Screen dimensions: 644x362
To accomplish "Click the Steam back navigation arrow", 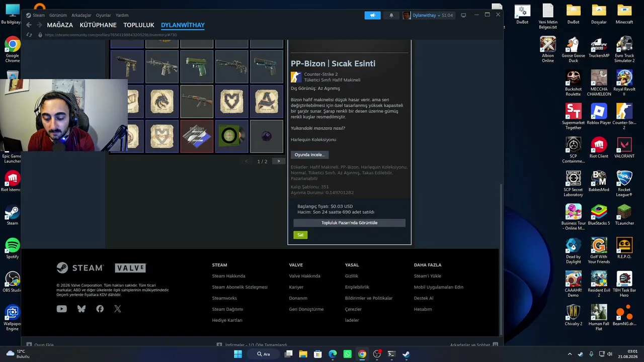I will 29,25.
